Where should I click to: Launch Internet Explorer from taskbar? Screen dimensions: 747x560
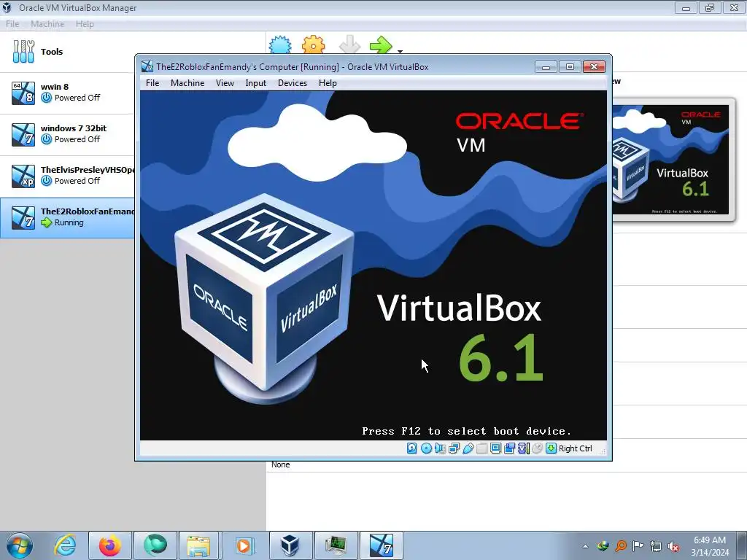click(65, 545)
